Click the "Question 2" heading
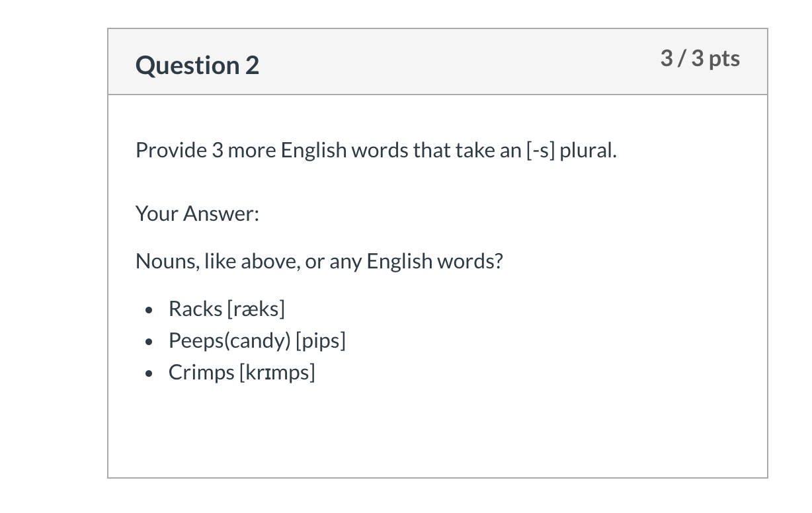Image resolution: width=812 pixels, height=513 pixels. coord(197,65)
